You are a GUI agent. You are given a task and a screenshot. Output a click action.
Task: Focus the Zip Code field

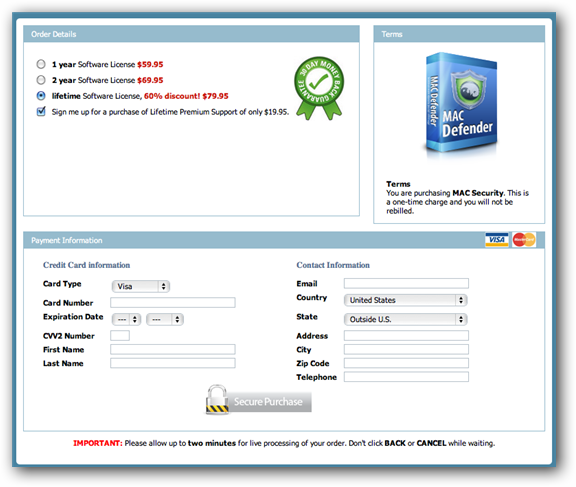[x=406, y=363]
